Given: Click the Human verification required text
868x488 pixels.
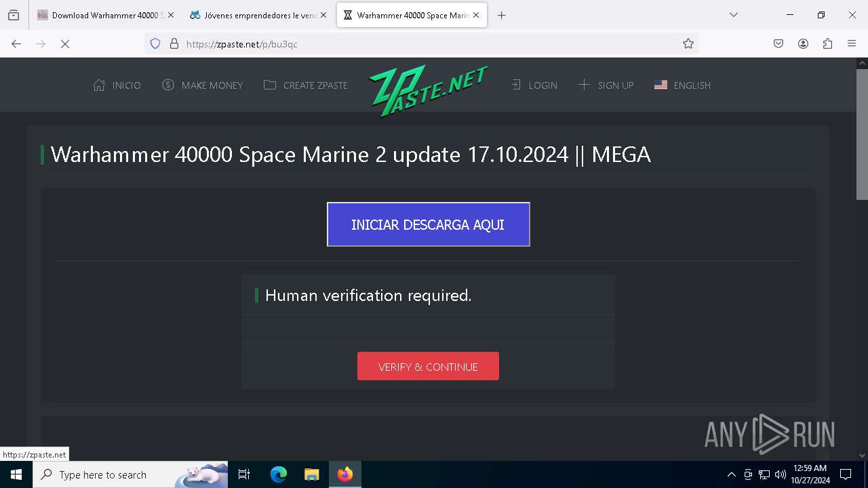Looking at the screenshot, I should (x=368, y=296).
